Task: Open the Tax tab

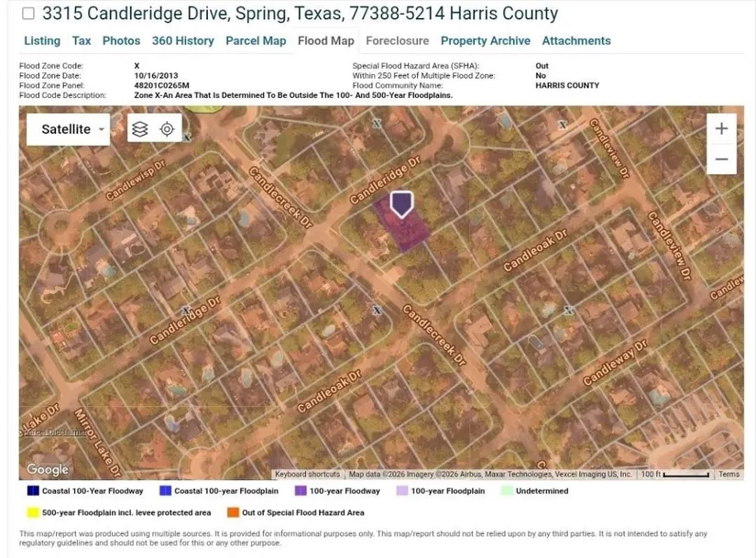Action: 82,41
